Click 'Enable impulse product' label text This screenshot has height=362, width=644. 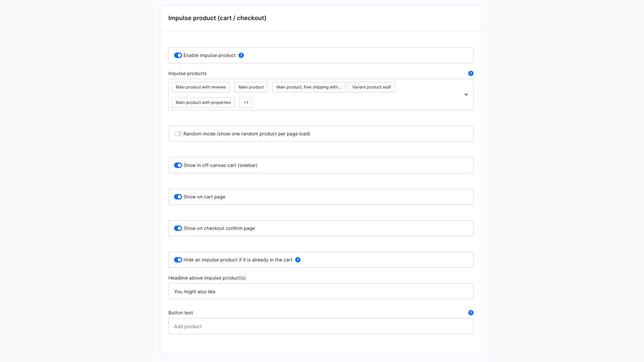pos(210,55)
